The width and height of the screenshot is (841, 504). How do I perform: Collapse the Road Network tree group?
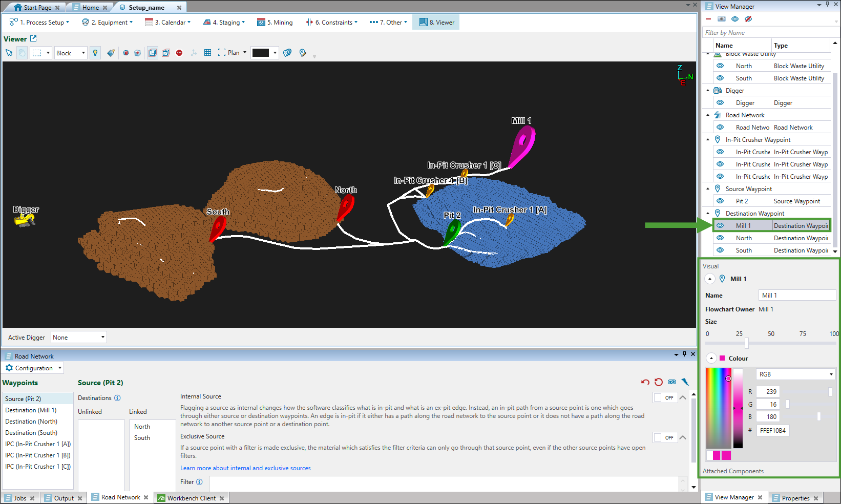[708, 115]
